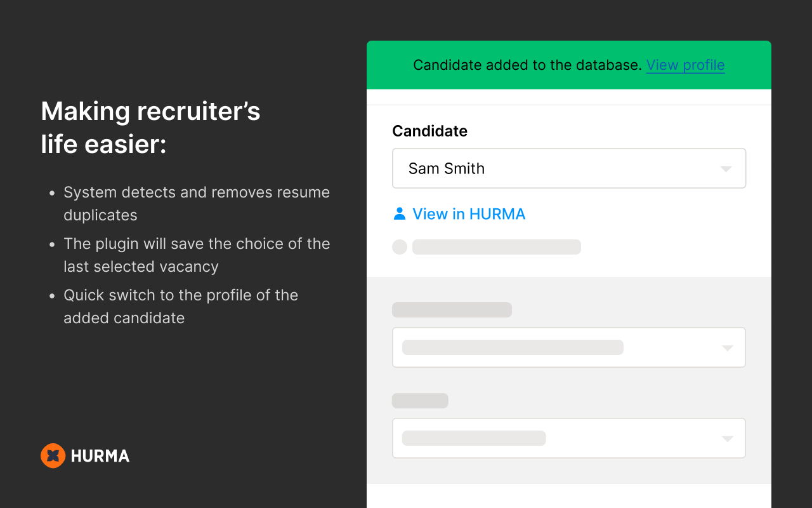Viewport: 812px width, 508px height.
Task: Open the View profile link
Action: point(685,65)
